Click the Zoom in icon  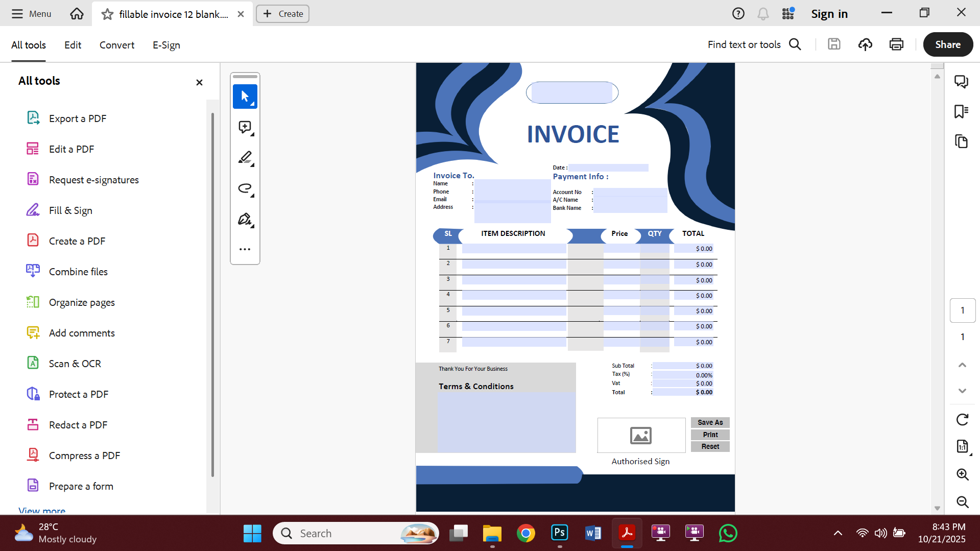[x=963, y=474]
